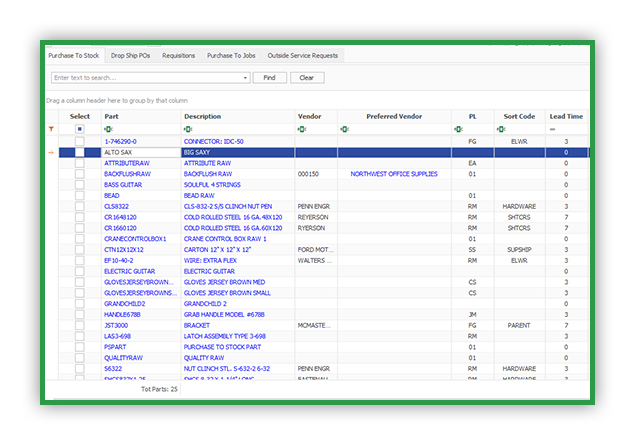Click description BRACKET for JST3000

click(197, 325)
